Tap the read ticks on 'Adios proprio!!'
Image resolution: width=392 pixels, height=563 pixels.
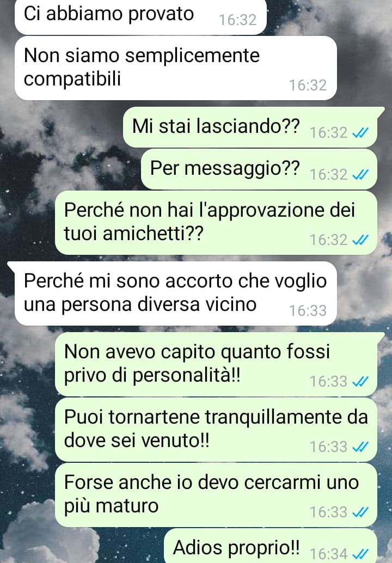pos(360,554)
